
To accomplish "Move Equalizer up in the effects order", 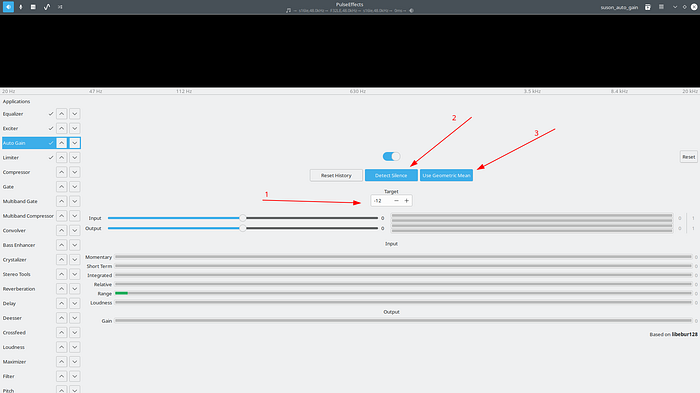I will [62, 114].
